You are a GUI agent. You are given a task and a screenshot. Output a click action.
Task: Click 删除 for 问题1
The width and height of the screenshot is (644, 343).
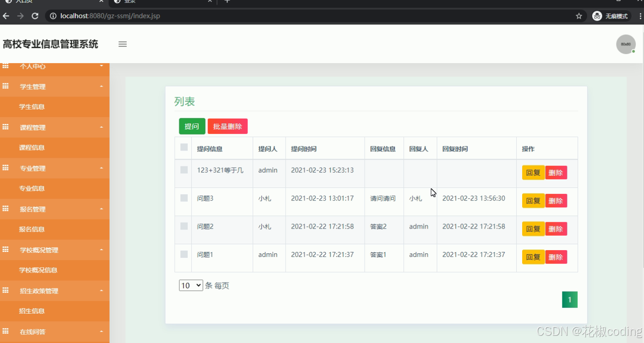point(556,257)
